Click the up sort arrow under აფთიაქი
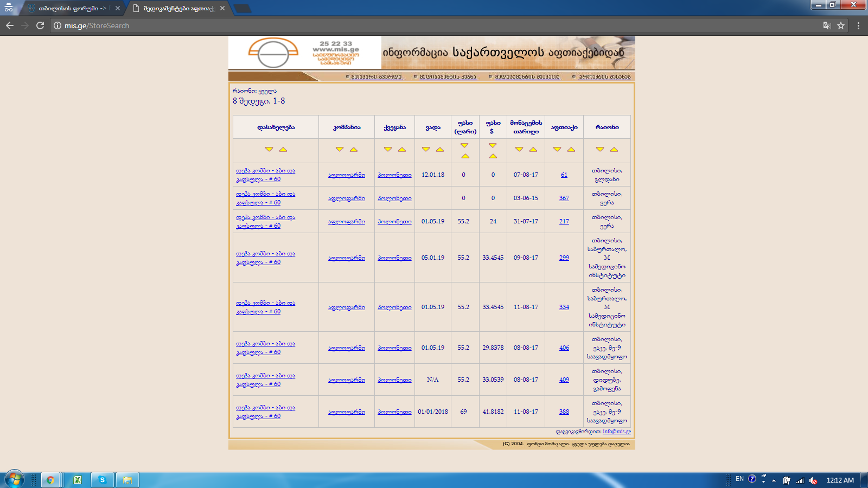The width and height of the screenshot is (868, 488). coord(571,149)
